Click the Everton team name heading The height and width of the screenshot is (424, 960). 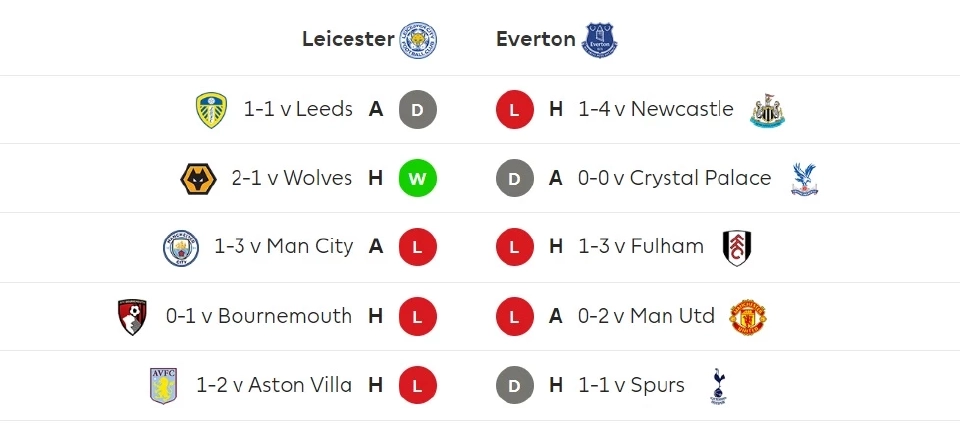[536, 40]
